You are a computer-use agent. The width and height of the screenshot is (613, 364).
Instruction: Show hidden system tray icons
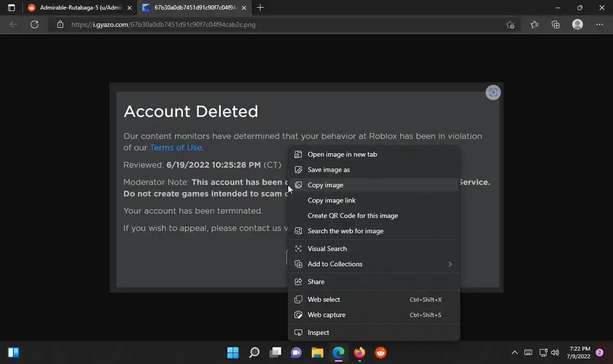tap(515, 353)
